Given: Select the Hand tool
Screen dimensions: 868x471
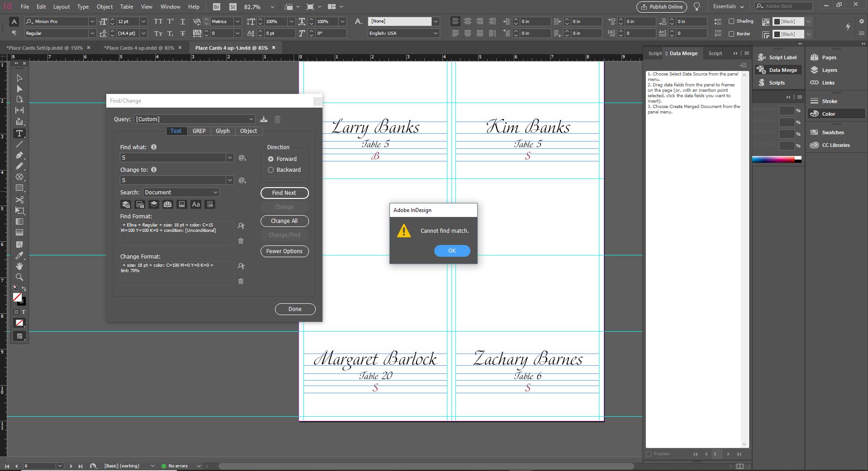Looking at the screenshot, I should coord(19,266).
